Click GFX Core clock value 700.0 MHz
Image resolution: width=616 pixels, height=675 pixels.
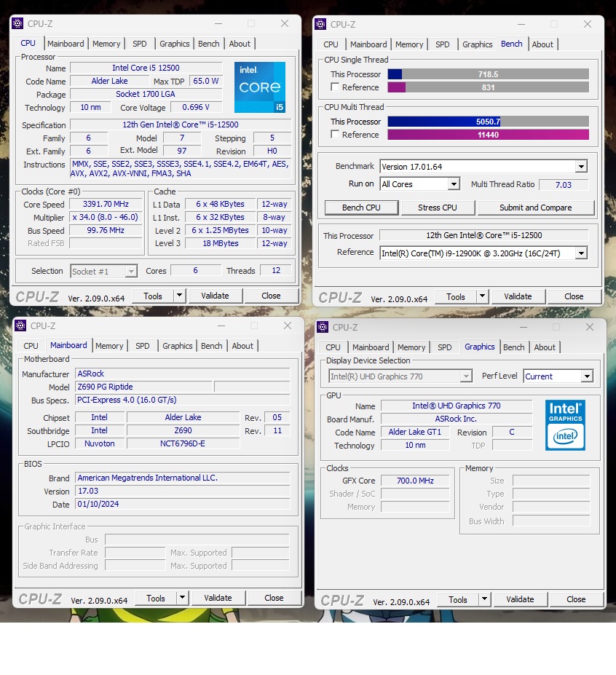click(415, 481)
